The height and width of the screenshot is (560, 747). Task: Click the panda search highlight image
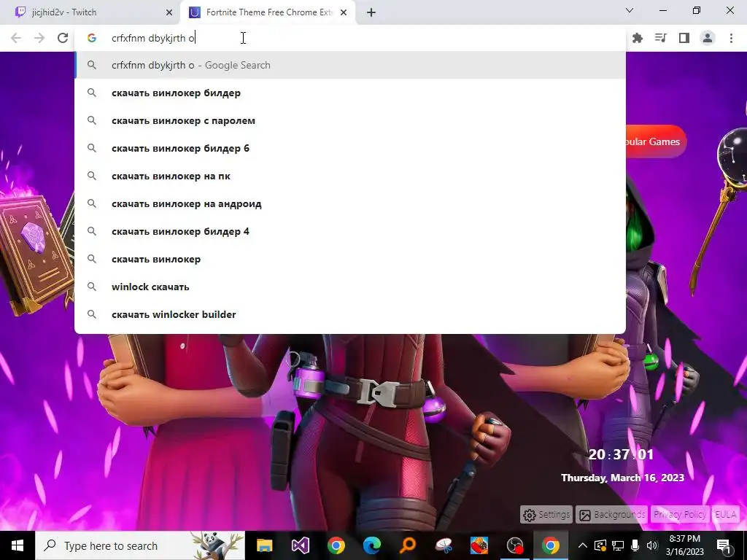click(x=218, y=545)
